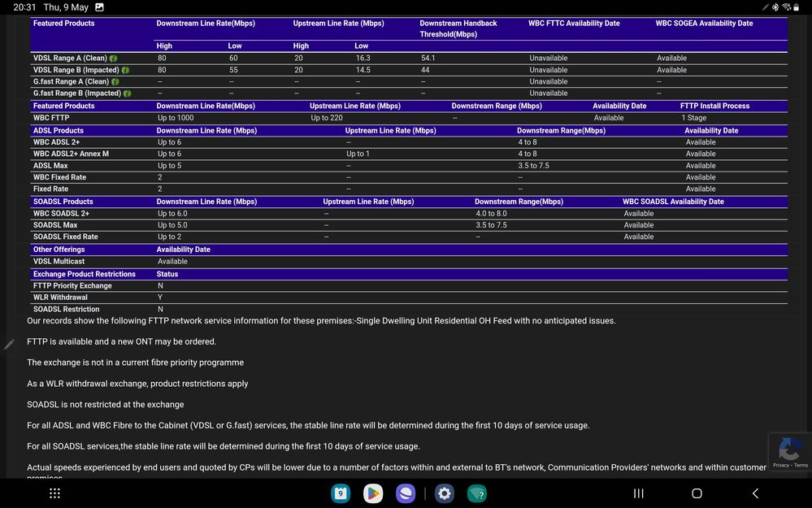
Task: Launch the Samsung Internet browser
Action: click(405, 493)
